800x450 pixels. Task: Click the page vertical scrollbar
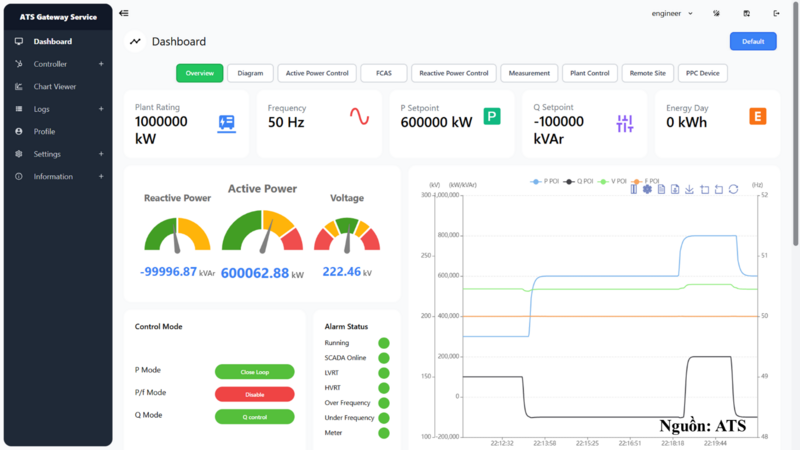pyautogui.click(x=796, y=122)
